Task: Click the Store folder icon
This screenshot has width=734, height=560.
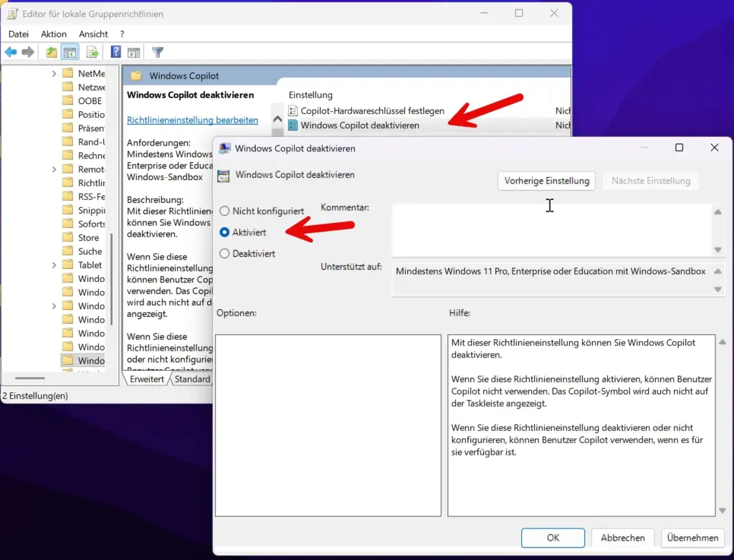Action: pos(68,237)
